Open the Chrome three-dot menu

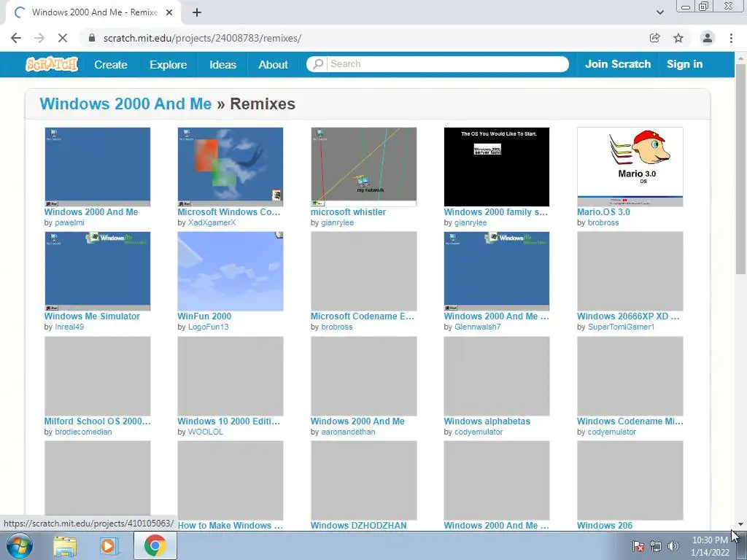point(731,38)
